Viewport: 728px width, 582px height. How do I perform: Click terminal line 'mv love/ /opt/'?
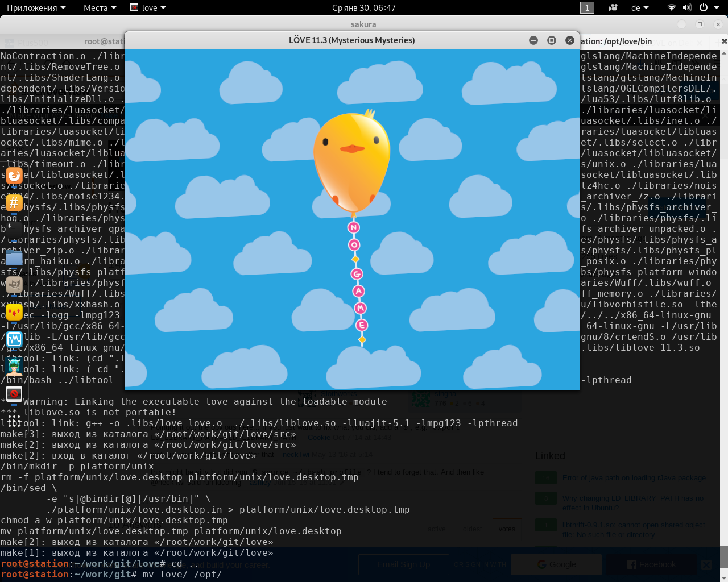pos(182,574)
